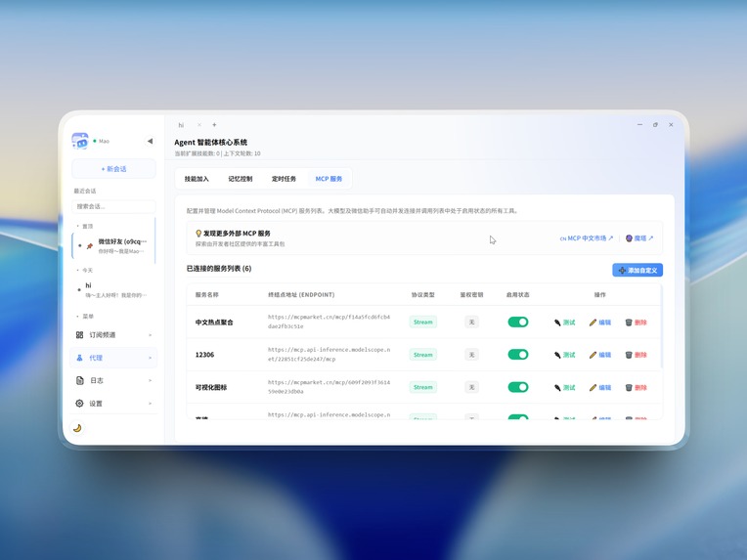Focus the 搜索会话 search field
Viewport: 747px width, 560px height.
click(x=113, y=206)
